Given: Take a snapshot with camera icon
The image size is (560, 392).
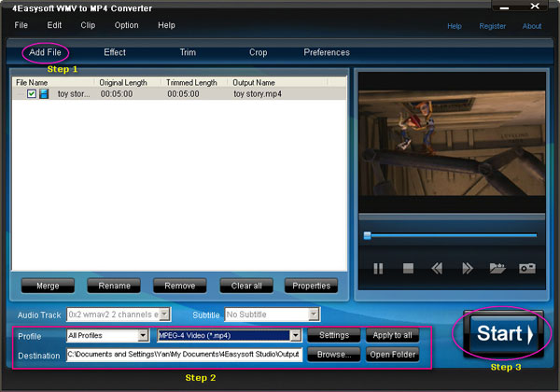Looking at the screenshot, I should coord(527,268).
